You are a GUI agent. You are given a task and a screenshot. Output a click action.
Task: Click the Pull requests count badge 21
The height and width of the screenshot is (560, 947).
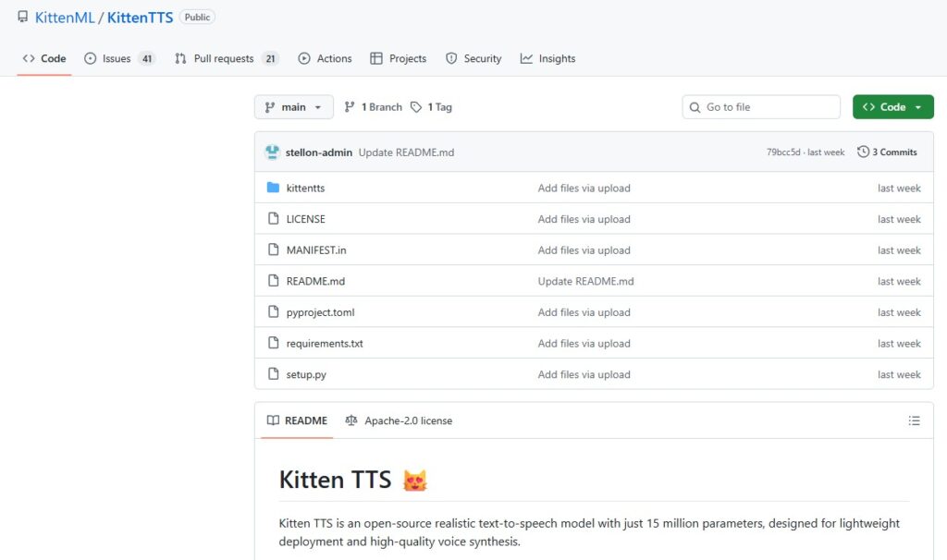271,58
